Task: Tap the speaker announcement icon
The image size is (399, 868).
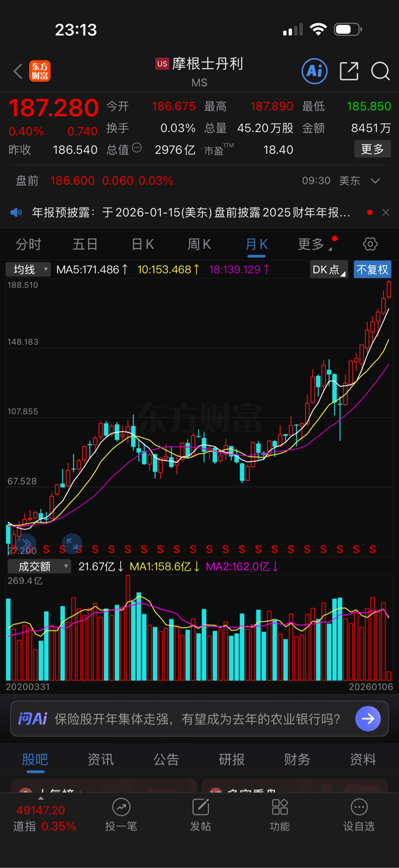Action: [17, 212]
